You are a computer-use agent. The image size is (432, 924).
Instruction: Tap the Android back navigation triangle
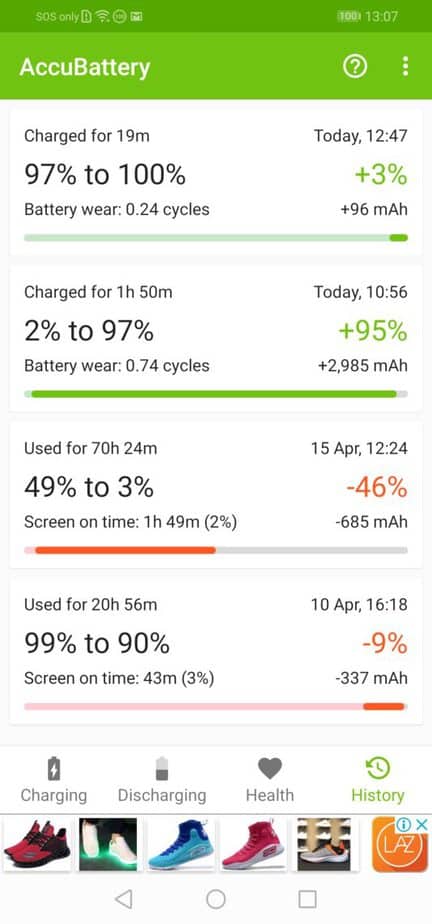coord(123,899)
